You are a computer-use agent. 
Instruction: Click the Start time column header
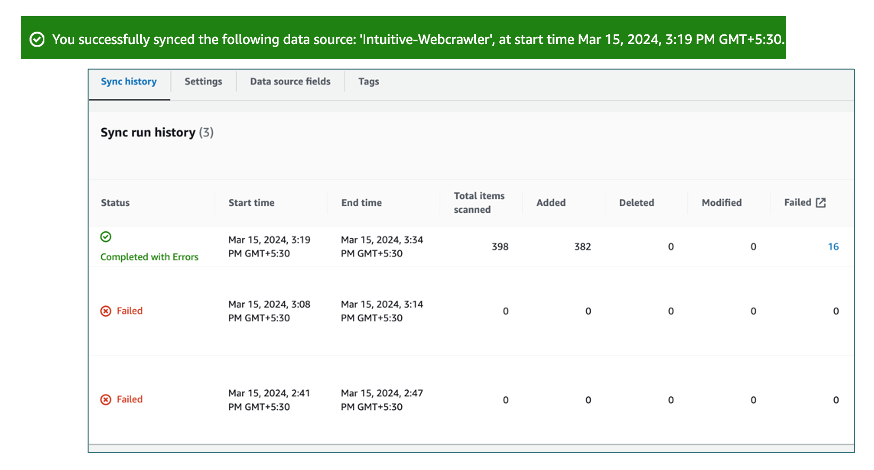(x=251, y=203)
